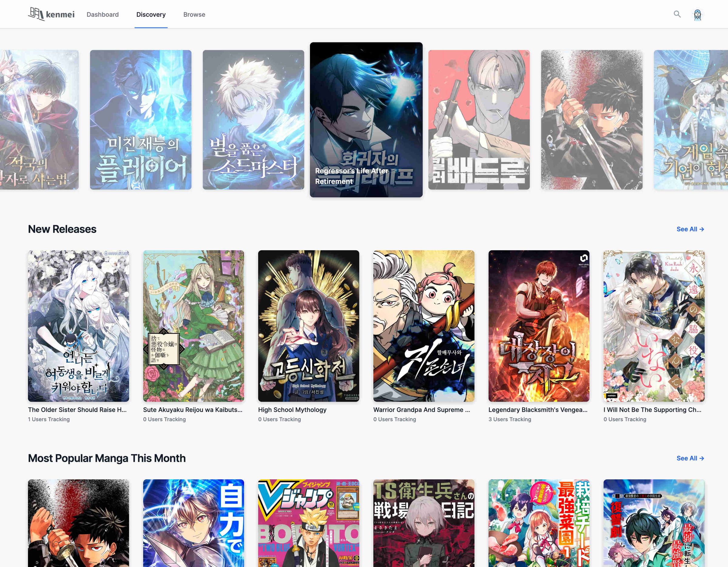Open The Older Sister Should Raise H... manga
This screenshot has width=728, height=567.
78,325
